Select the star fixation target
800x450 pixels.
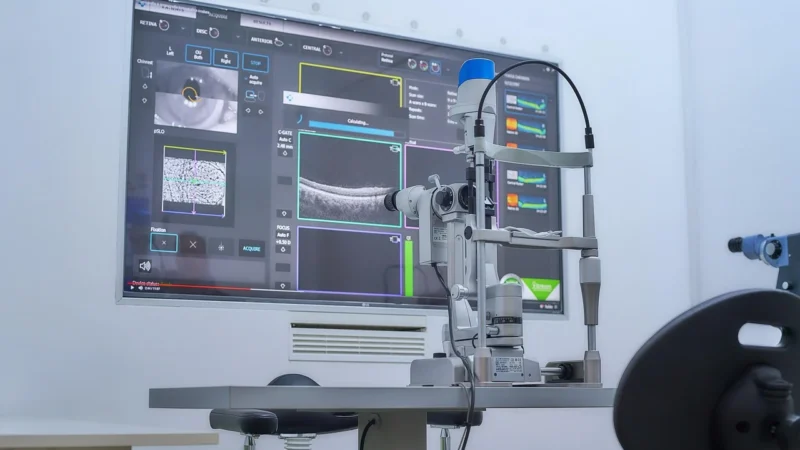pyautogui.click(x=221, y=247)
